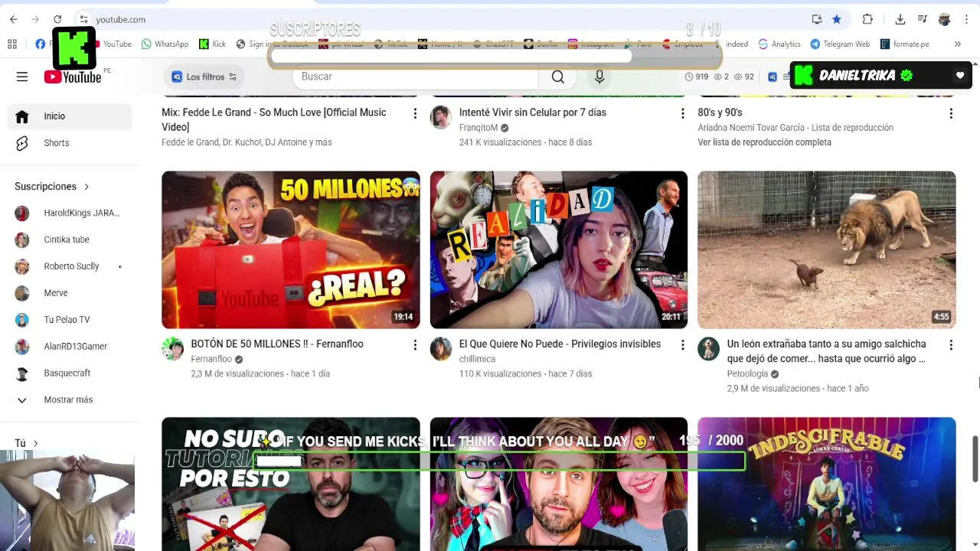Open options for Intenté Vivir sin Celular
The width and height of the screenshot is (980, 551).
point(683,113)
